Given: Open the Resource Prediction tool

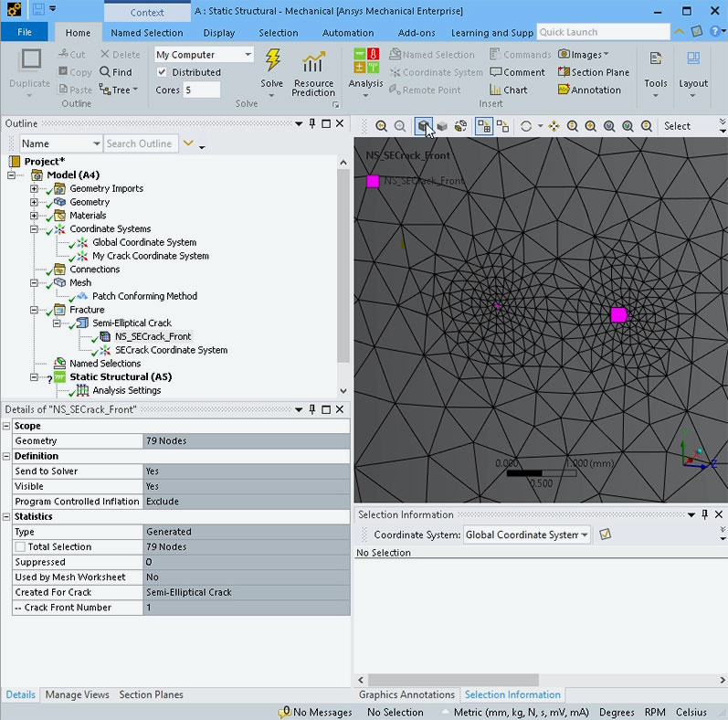Looking at the screenshot, I should click(x=313, y=73).
